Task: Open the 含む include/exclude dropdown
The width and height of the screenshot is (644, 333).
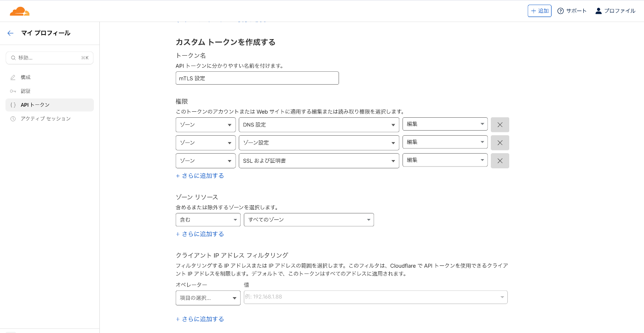Action: point(208,220)
